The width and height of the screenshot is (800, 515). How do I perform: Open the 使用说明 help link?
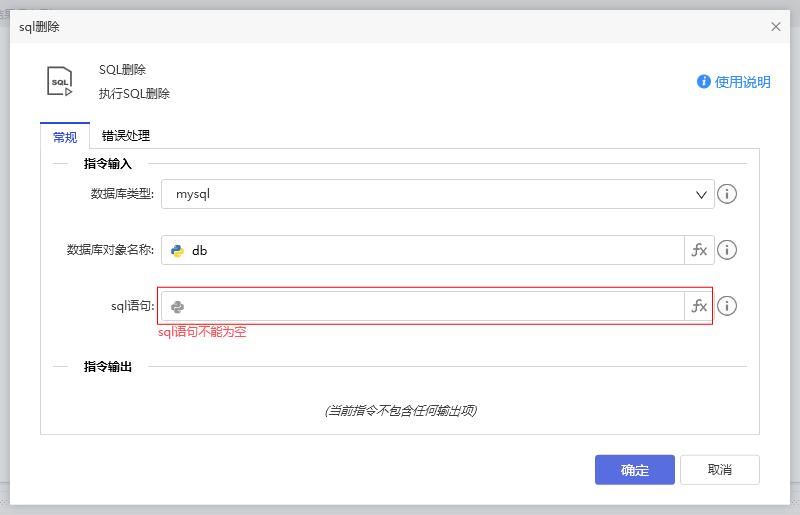[x=742, y=82]
